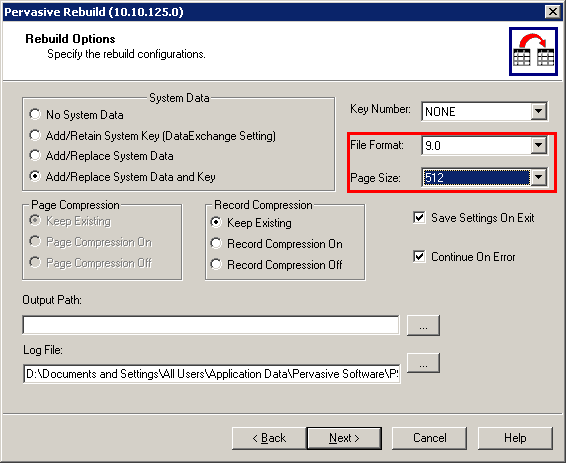Open Help for rebuild options
Screen dimensions: 566x463
click(515, 438)
